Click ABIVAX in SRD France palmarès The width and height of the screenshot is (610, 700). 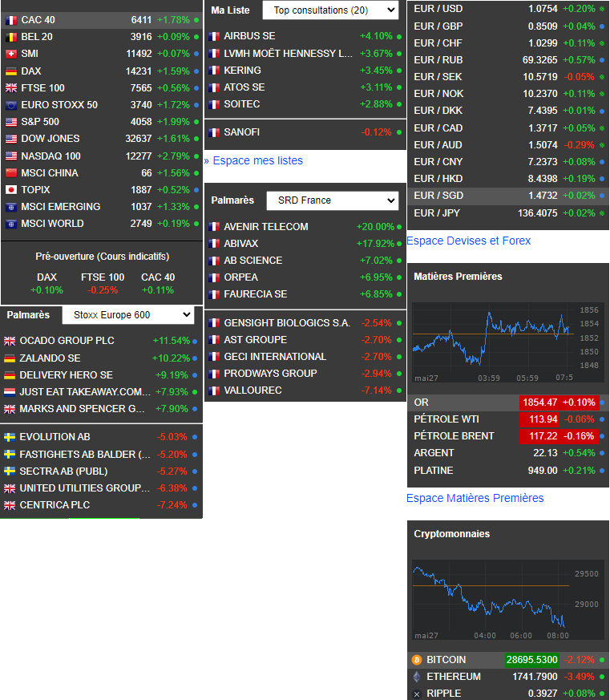241,244
